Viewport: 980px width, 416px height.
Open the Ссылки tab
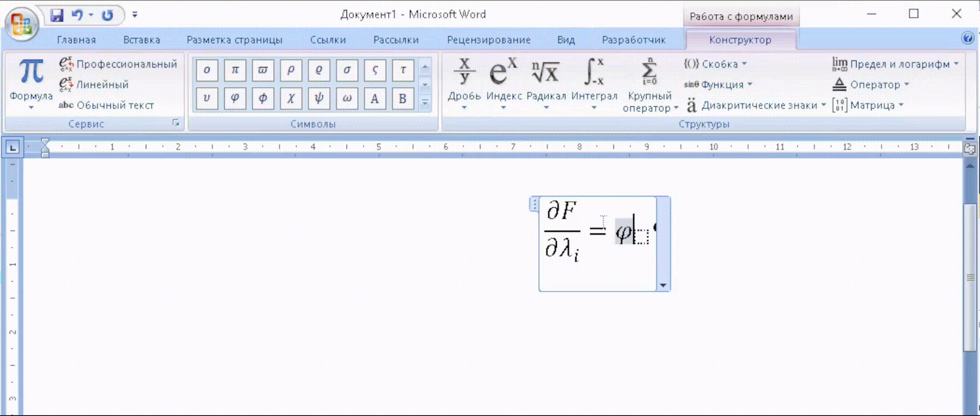[328, 40]
